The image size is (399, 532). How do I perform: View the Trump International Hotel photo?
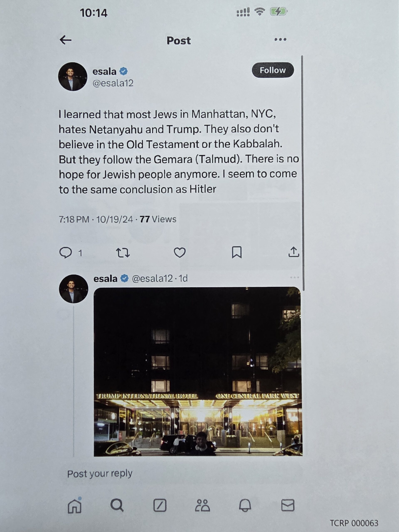pyautogui.click(x=198, y=371)
